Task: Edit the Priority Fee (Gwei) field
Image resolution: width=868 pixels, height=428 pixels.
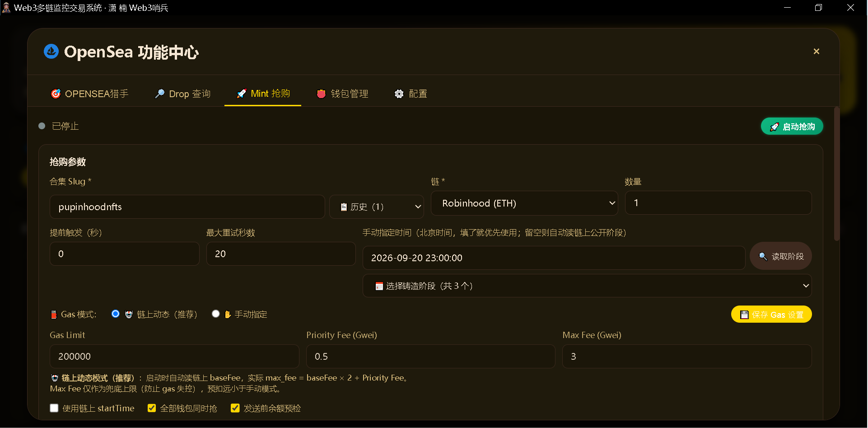Action: [x=430, y=357]
